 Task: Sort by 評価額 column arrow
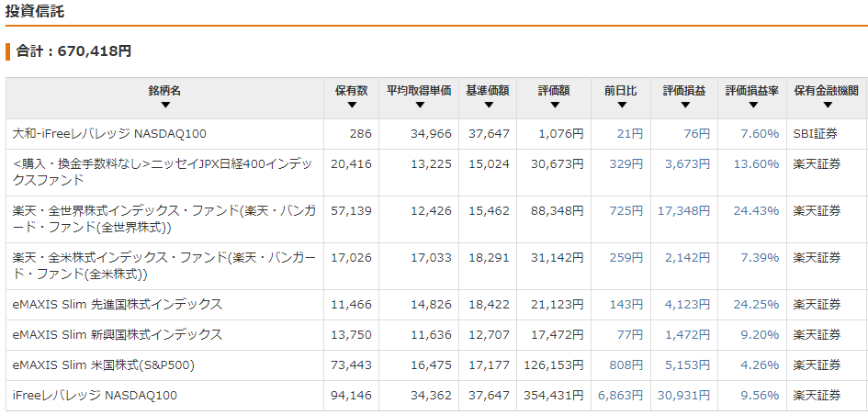[555, 106]
